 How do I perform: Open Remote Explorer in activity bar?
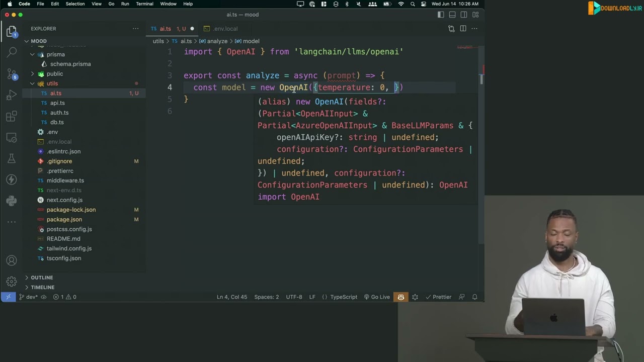tap(12, 137)
